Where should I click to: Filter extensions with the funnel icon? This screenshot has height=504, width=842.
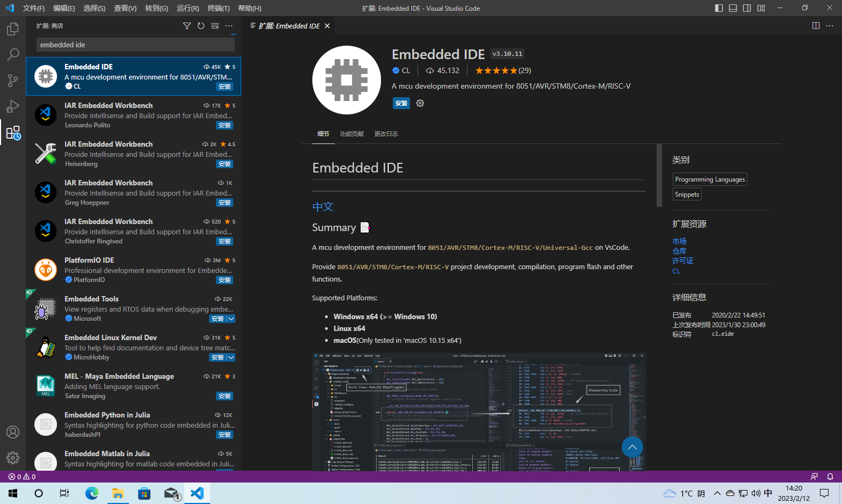coord(187,26)
